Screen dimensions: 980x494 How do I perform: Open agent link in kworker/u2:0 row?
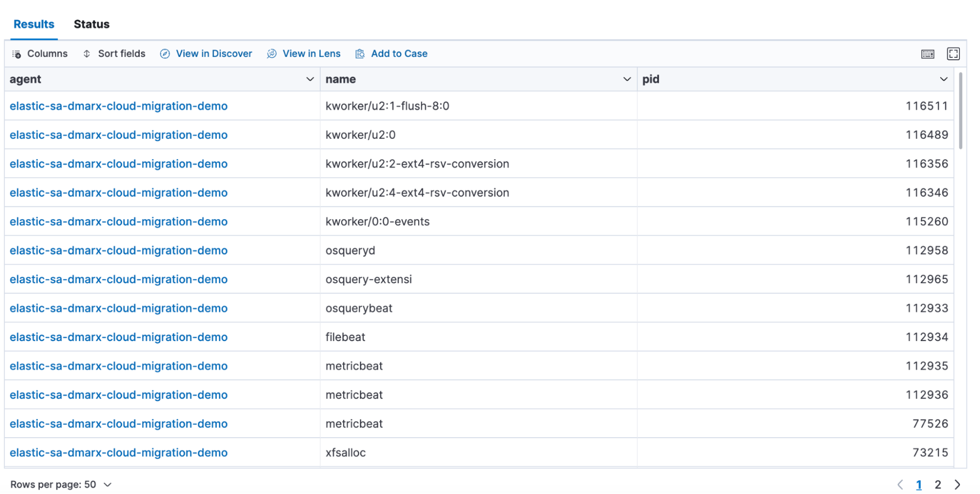tap(119, 135)
